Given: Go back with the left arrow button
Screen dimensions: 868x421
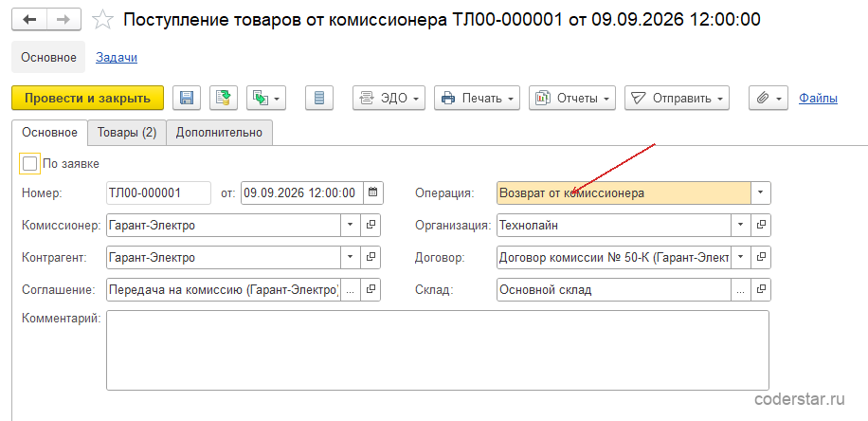Looking at the screenshot, I should tap(29, 19).
